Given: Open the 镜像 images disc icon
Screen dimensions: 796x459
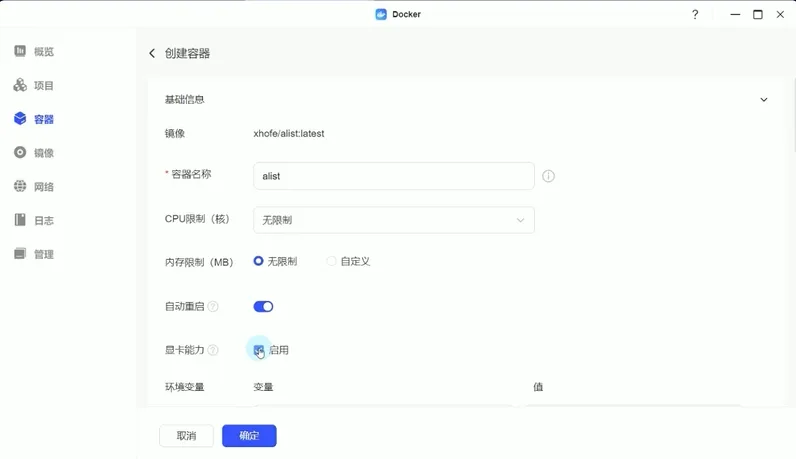Looking at the screenshot, I should 20,153.
